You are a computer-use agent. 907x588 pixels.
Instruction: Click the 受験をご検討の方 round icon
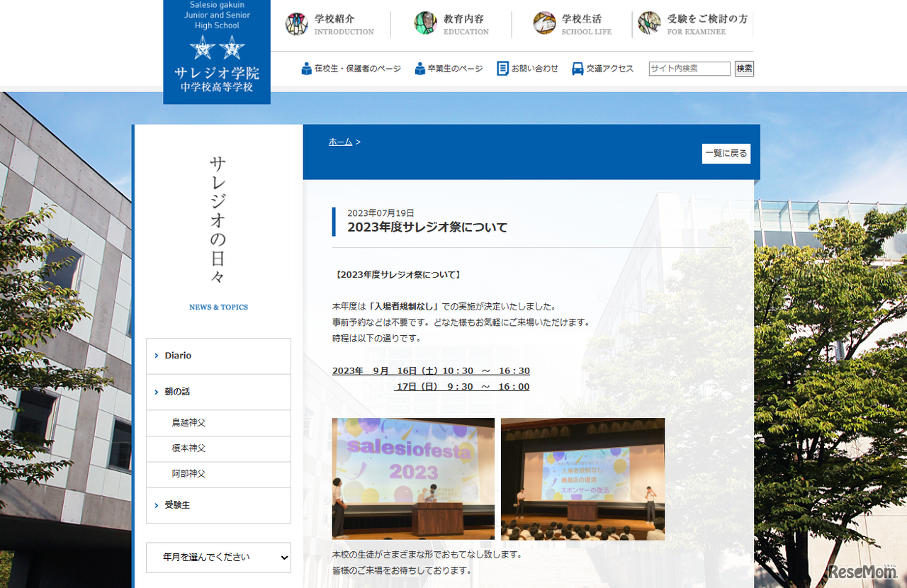point(649,23)
